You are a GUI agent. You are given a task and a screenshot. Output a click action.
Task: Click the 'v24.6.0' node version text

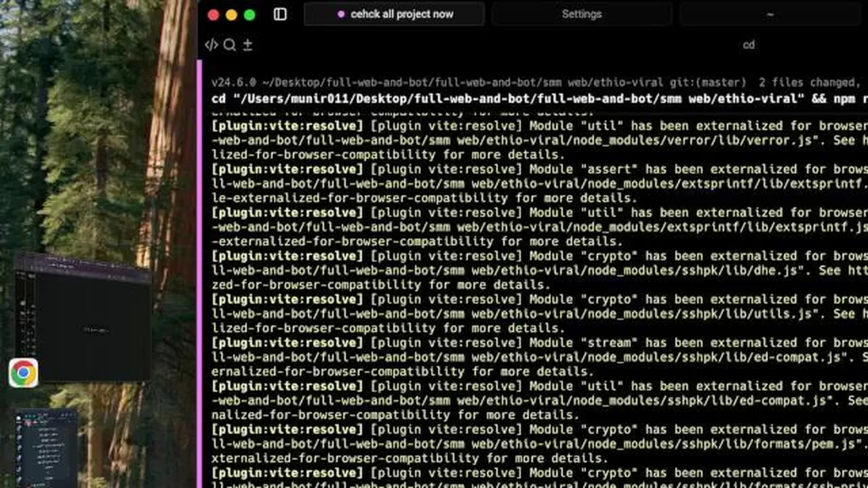point(233,83)
